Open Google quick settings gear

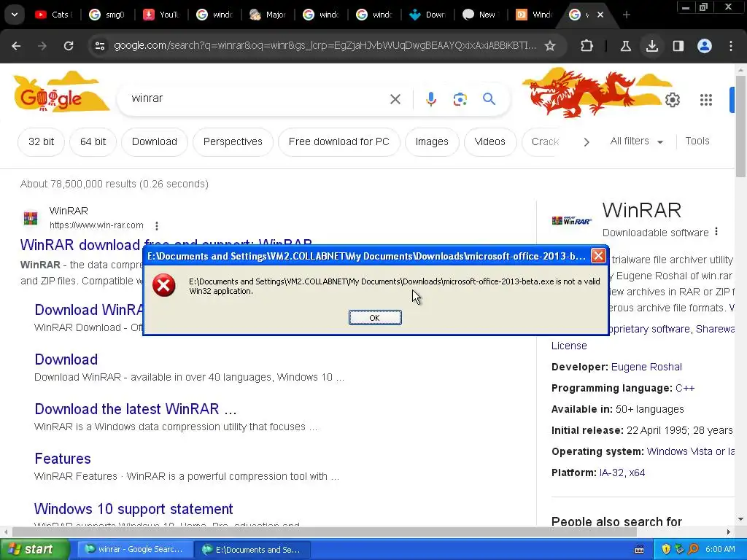[672, 100]
